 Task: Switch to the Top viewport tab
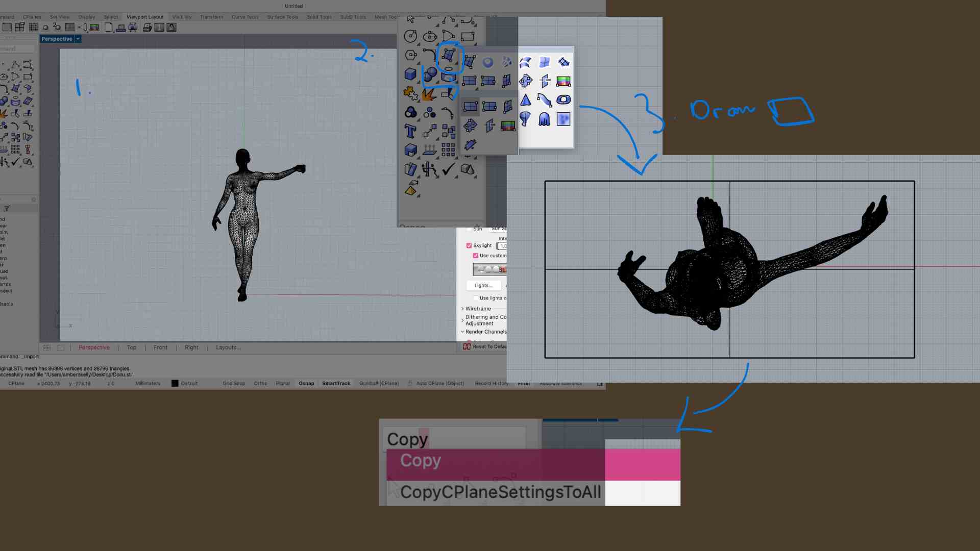(131, 347)
